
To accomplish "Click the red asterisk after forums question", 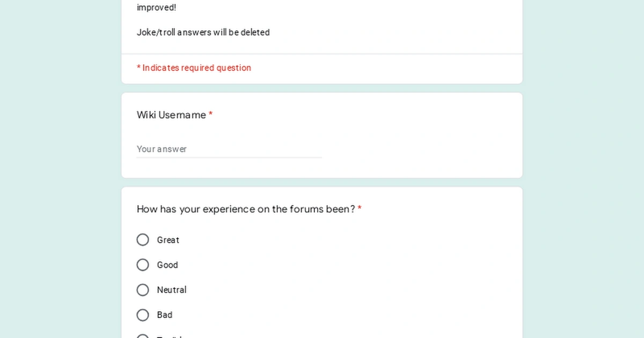I will pyautogui.click(x=360, y=209).
